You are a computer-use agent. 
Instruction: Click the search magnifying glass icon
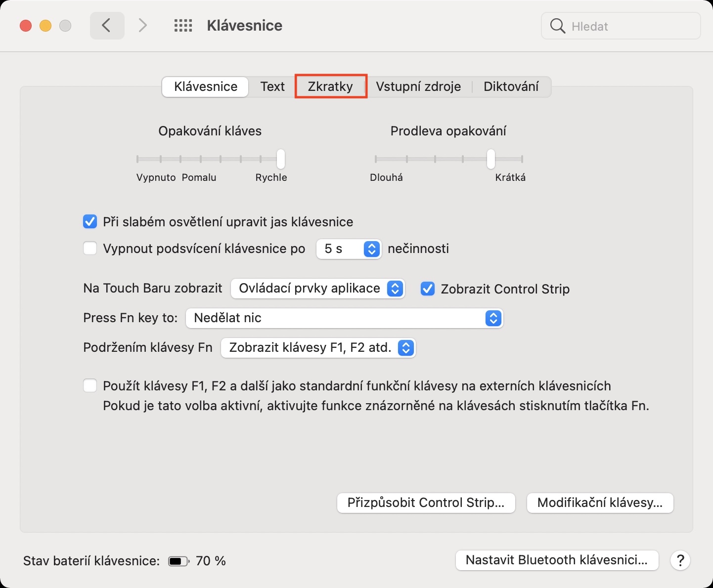(x=557, y=26)
